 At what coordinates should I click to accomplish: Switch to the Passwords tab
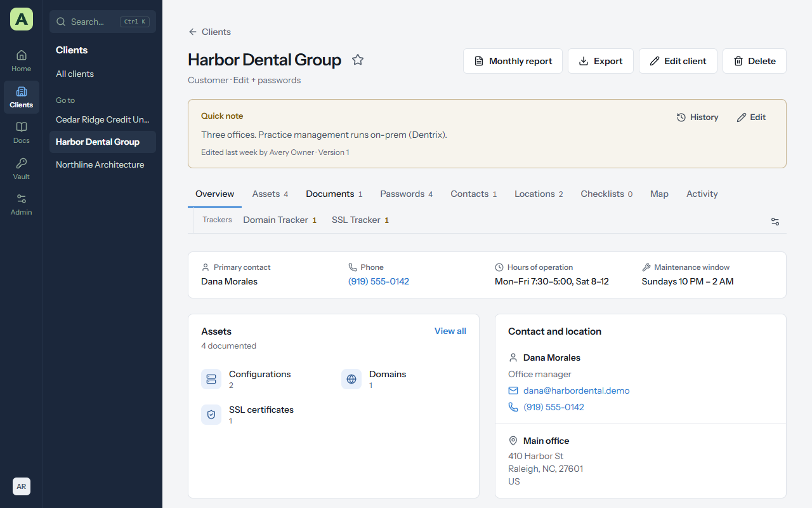[x=407, y=194]
